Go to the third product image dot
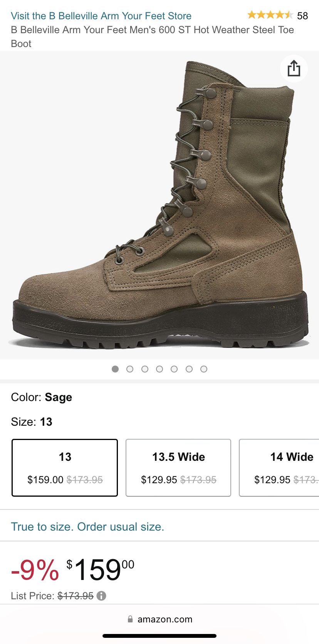Screen dimensions: 319x644 145,369
